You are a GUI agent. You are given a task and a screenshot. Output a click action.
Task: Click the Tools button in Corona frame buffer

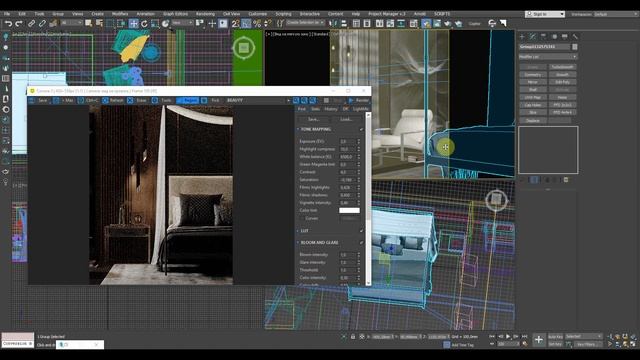click(162, 100)
